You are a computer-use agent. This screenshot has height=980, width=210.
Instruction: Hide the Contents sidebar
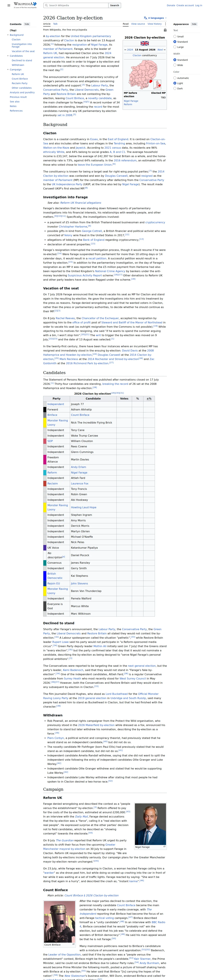coord(27,24)
